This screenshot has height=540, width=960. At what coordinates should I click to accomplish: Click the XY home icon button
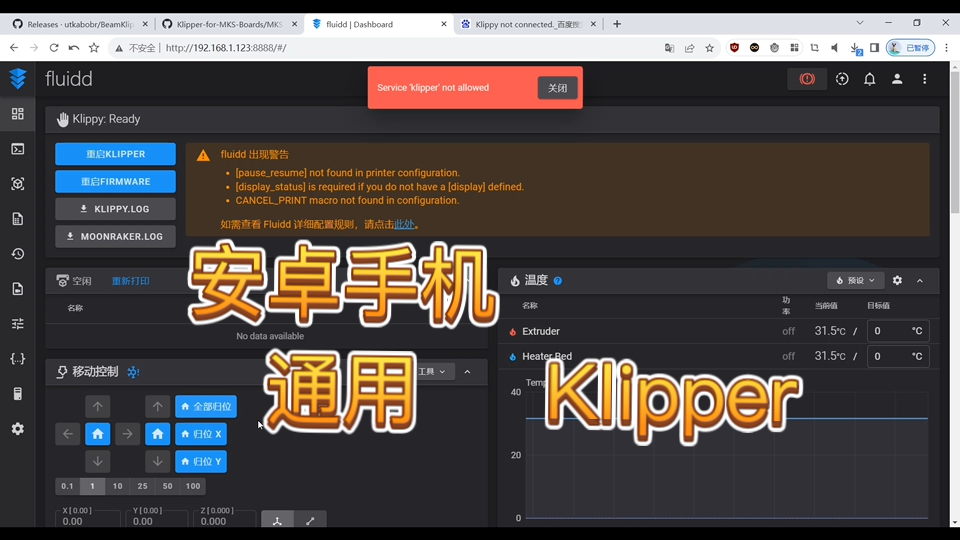pos(97,434)
